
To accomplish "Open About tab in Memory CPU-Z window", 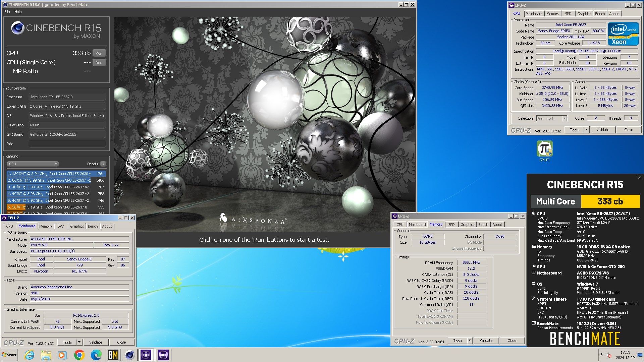I will pyautogui.click(x=497, y=225).
